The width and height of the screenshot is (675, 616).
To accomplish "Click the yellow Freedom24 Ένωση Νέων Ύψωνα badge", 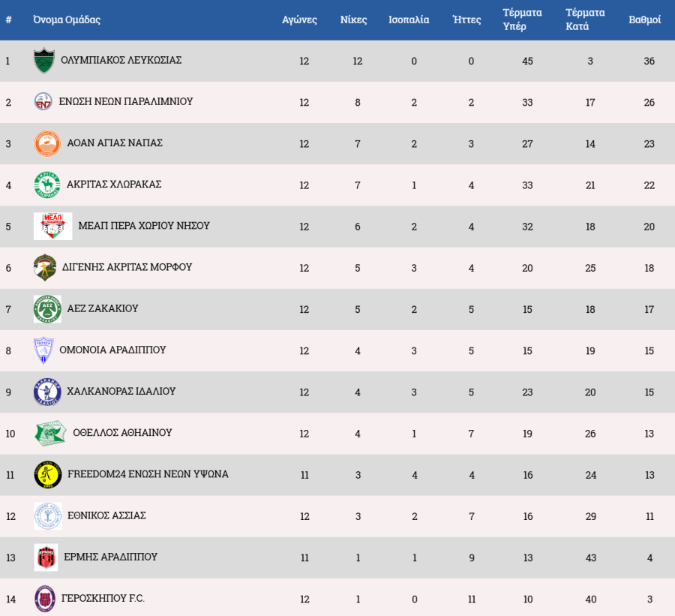I will pos(48,475).
